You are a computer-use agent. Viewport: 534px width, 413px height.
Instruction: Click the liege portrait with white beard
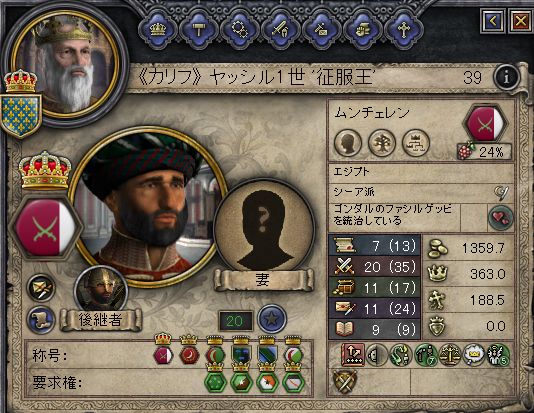(65, 64)
